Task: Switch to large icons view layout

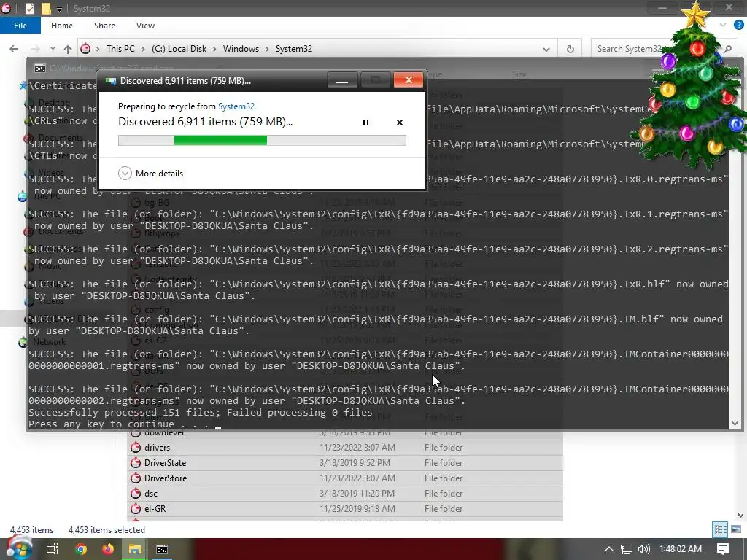Action: pos(736,529)
